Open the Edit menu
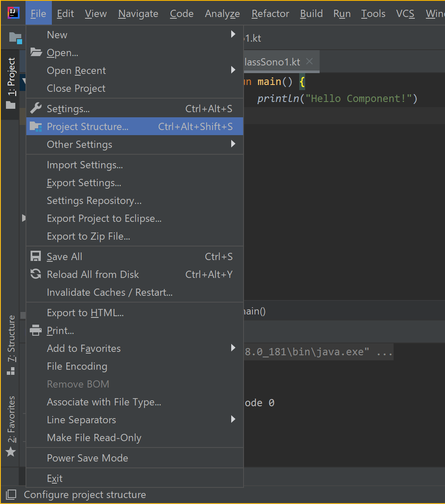The height and width of the screenshot is (504, 445). [65, 14]
